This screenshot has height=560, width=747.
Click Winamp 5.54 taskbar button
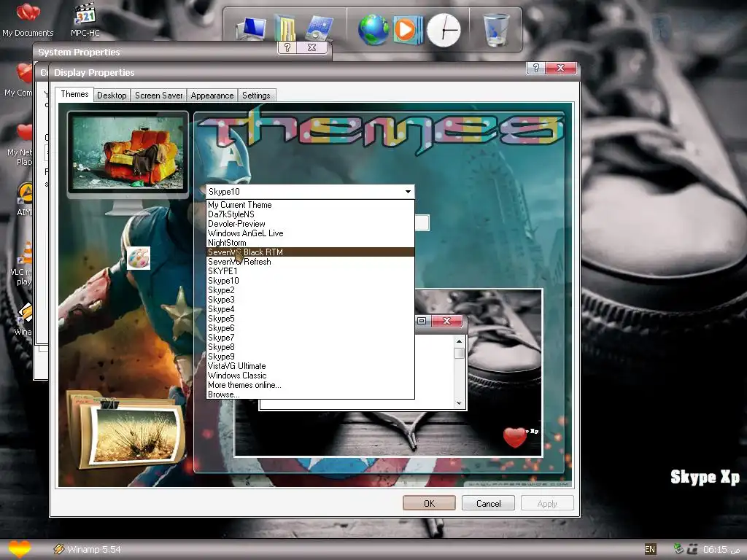[x=88, y=549]
